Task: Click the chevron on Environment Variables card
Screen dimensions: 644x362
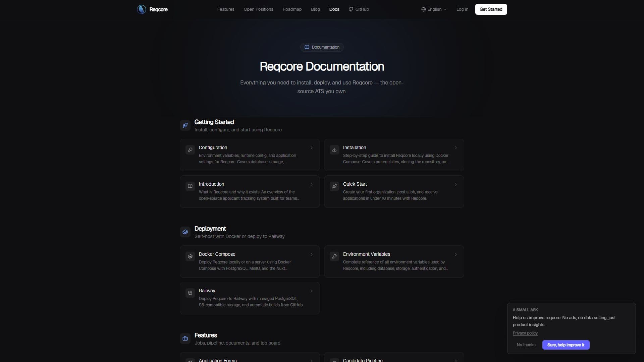Action: coord(456,254)
